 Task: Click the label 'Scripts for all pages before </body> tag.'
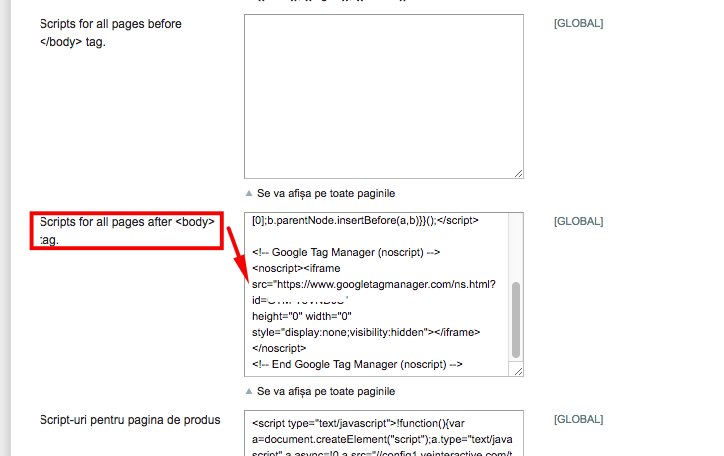[111, 33]
